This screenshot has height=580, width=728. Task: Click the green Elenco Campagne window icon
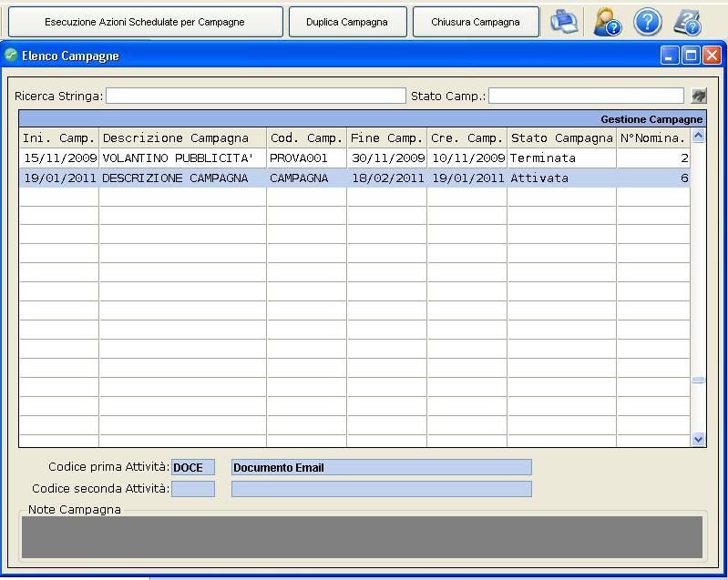(x=11, y=56)
